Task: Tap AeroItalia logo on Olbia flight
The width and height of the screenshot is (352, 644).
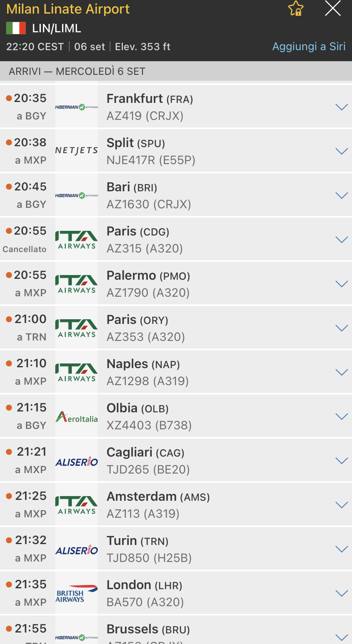Action: [77, 417]
